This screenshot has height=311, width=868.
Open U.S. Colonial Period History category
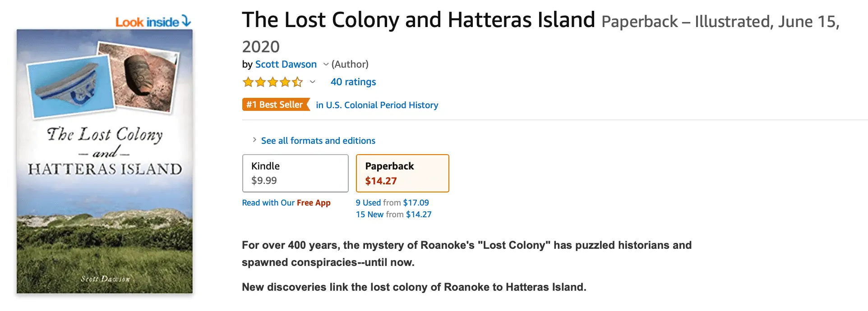[377, 105]
